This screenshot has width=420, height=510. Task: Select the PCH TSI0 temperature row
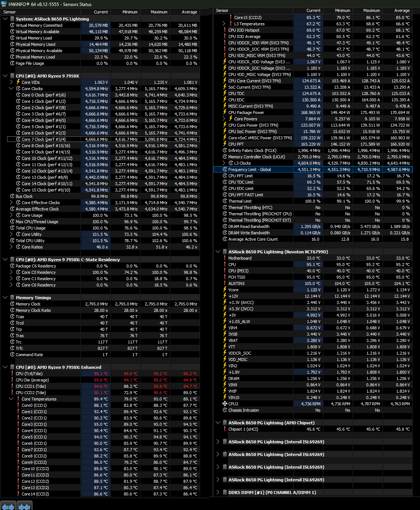313,277
